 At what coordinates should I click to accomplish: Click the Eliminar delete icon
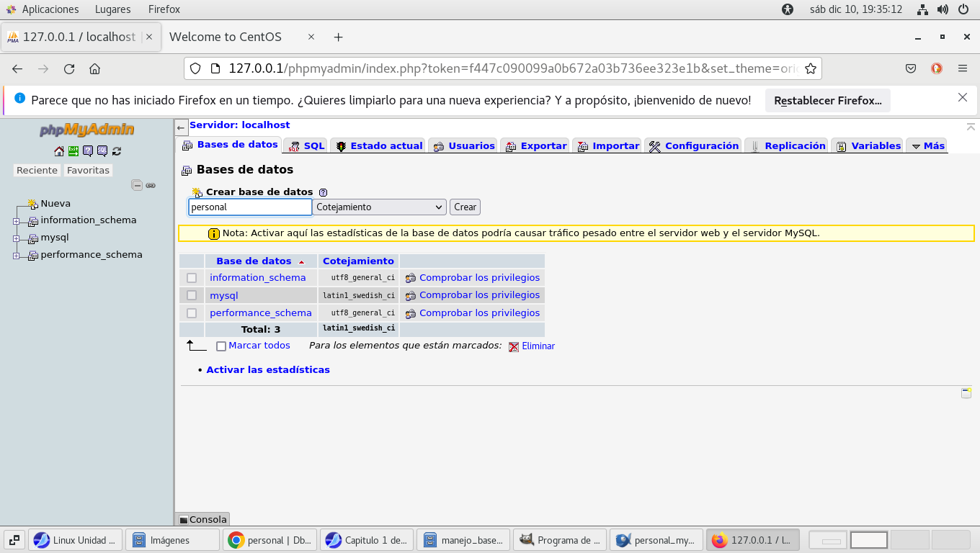tap(514, 346)
